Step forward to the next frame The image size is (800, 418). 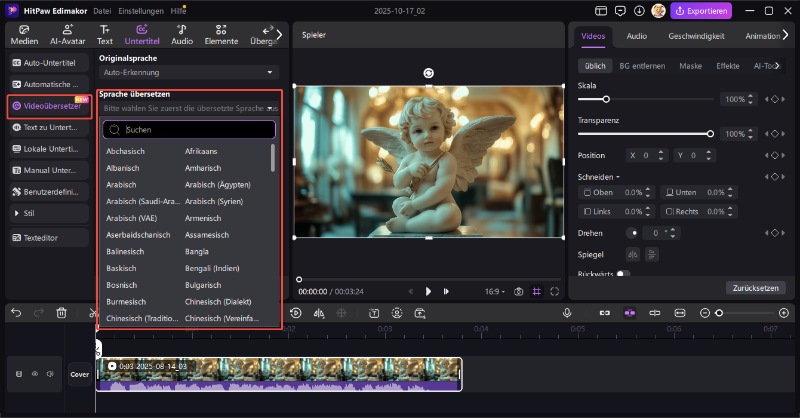point(446,291)
